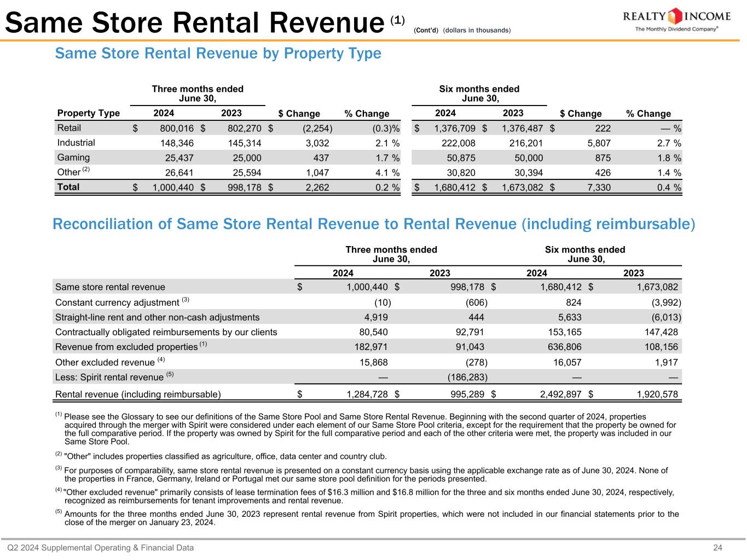Click the "Same Store Rental Revenue" main title

(x=194, y=24)
